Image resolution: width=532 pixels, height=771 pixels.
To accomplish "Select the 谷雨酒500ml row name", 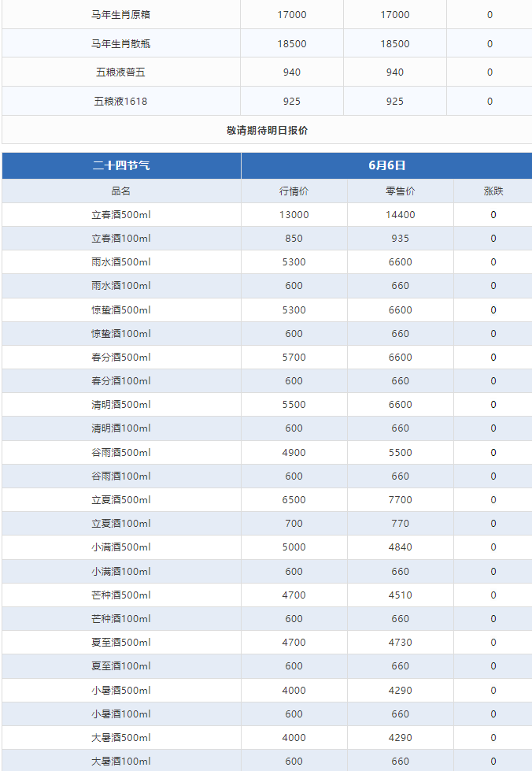I will pyautogui.click(x=121, y=453).
